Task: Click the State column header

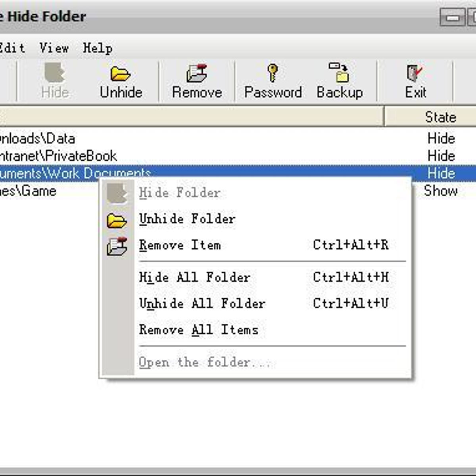Action: pos(440,117)
